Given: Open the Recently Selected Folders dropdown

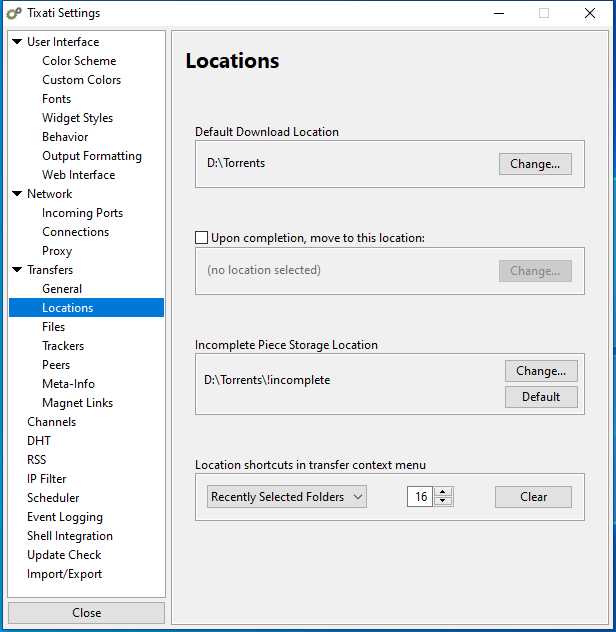Looking at the screenshot, I should (287, 497).
